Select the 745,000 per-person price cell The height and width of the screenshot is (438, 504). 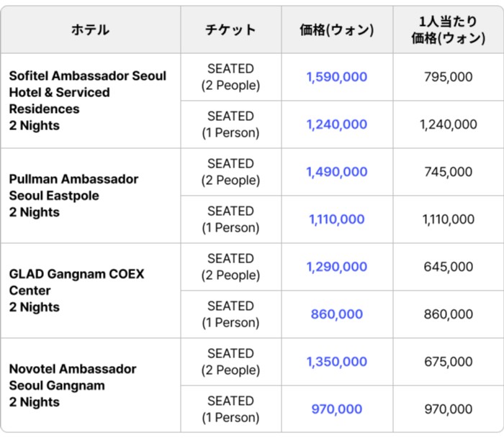448,172
